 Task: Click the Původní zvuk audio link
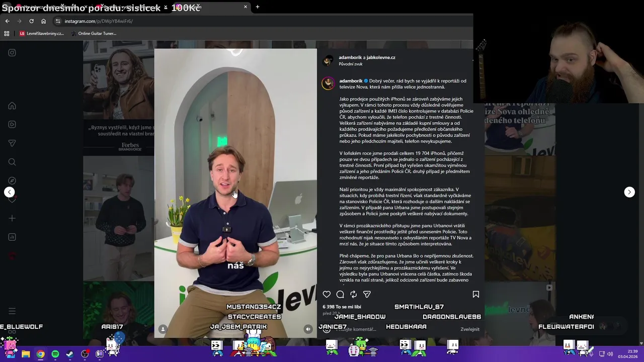(x=351, y=64)
